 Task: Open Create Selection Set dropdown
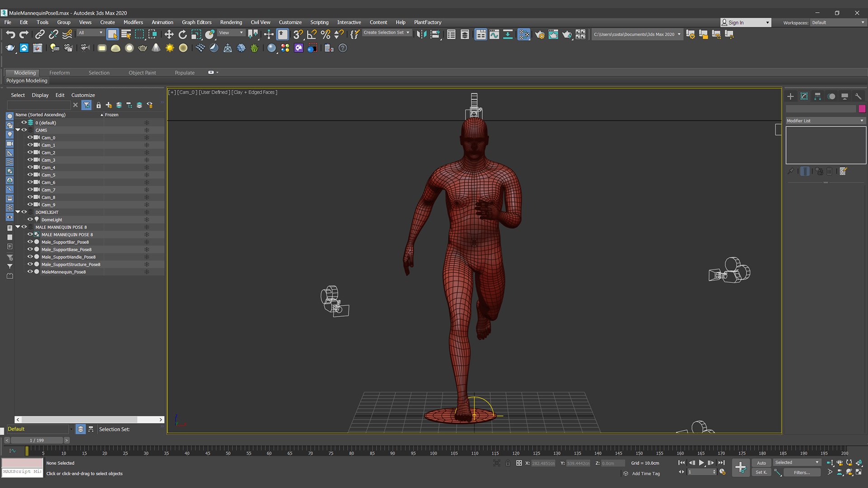387,33
